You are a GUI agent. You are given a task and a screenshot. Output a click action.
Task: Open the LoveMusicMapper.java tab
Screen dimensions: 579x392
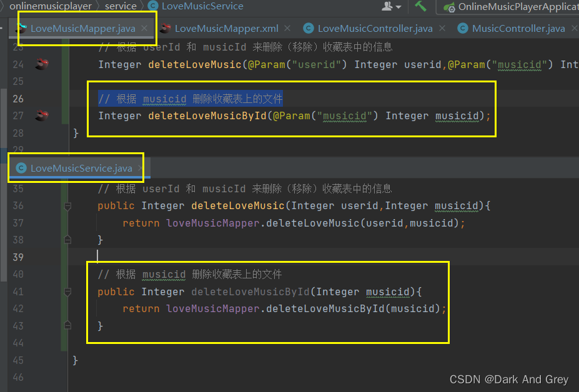point(82,29)
